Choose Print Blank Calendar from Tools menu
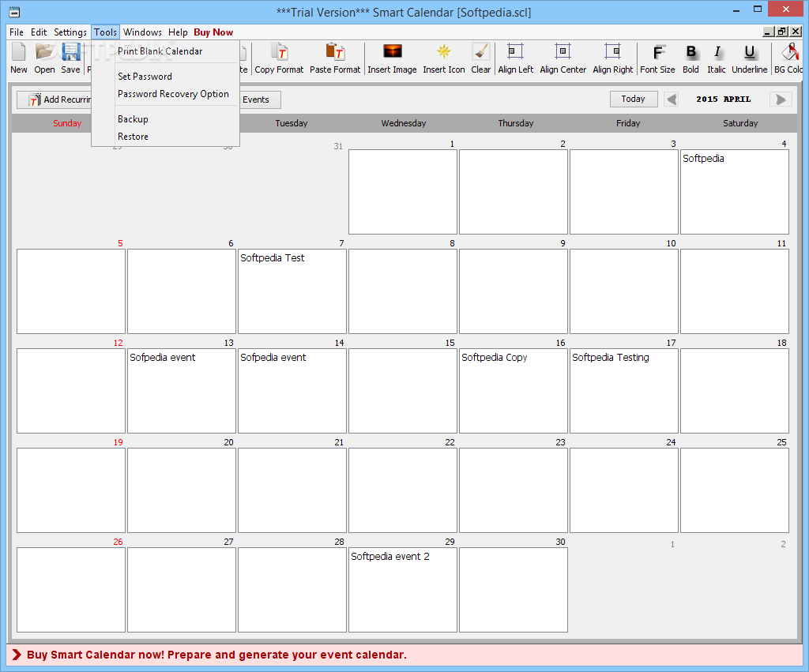809x672 pixels. click(x=165, y=51)
